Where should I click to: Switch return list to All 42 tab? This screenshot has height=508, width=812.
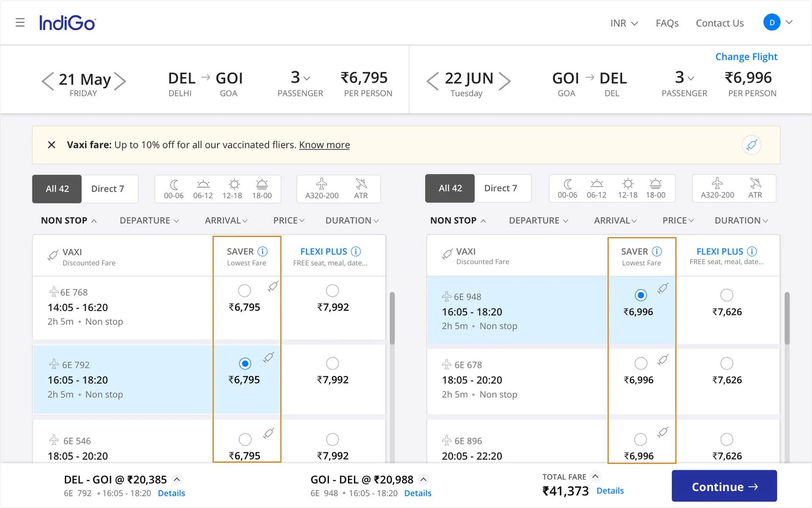450,188
